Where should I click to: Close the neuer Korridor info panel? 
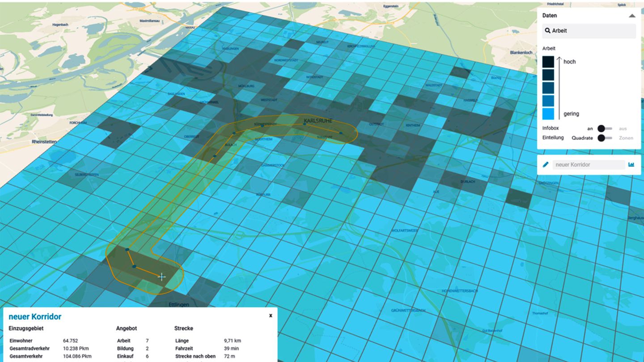271,315
